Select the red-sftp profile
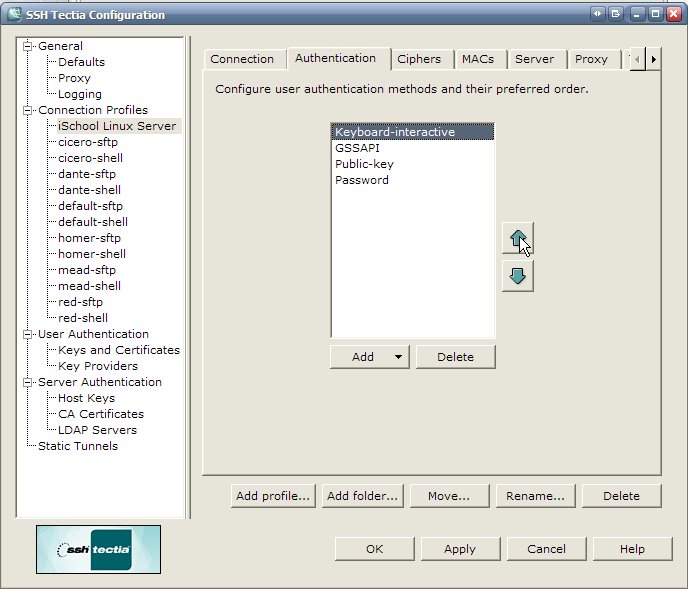The width and height of the screenshot is (688, 589). [x=80, y=302]
